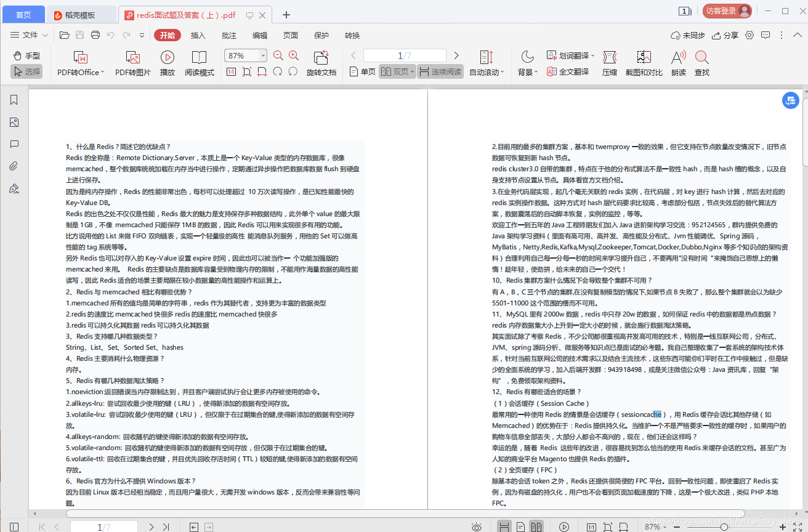Click the 旋转文档 rotate document icon

pyautogui.click(x=321, y=57)
